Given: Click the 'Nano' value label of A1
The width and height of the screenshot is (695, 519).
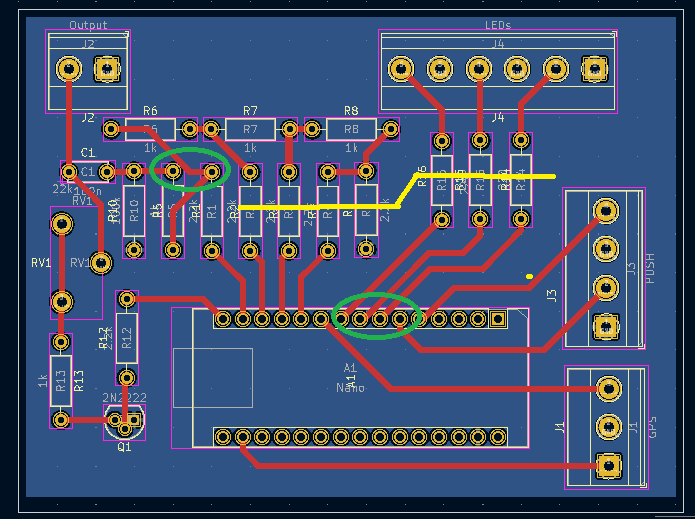Looking at the screenshot, I should (351, 388).
